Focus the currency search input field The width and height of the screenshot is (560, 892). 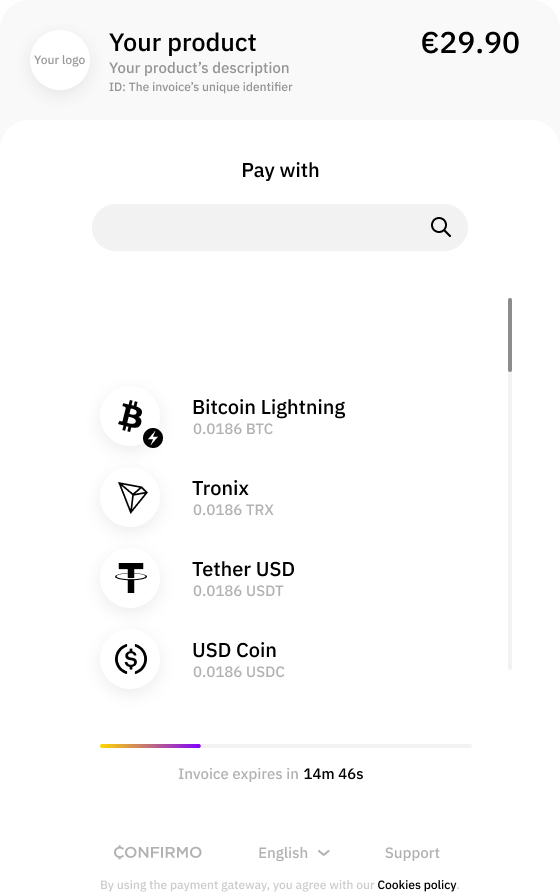pyautogui.click(x=280, y=228)
